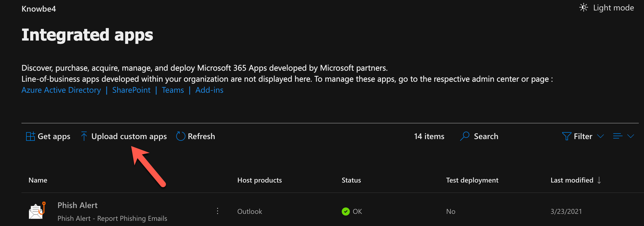
Task: Click the Phish Alert app icon
Action: (37, 210)
